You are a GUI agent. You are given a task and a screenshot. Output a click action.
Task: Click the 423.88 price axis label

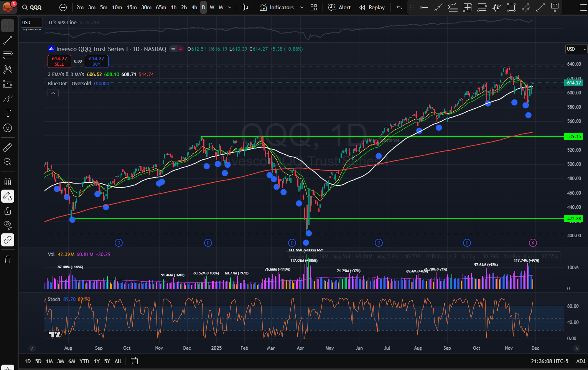(574, 218)
